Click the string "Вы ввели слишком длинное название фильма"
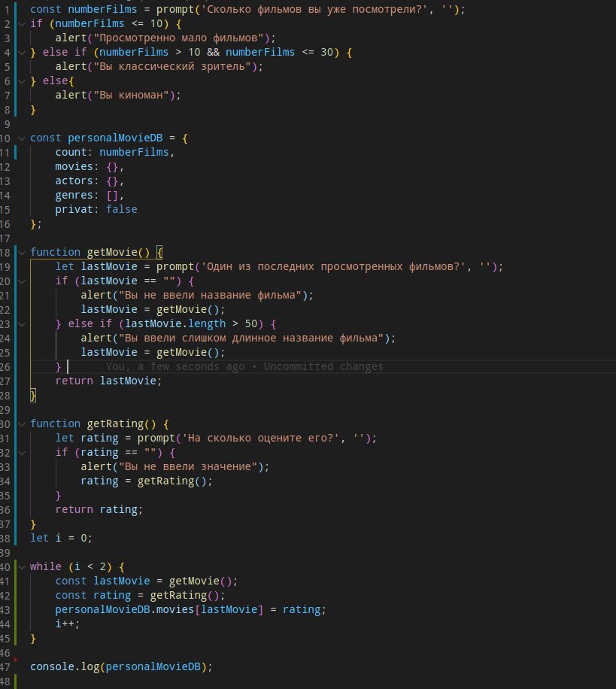The image size is (616, 689). [x=251, y=338]
